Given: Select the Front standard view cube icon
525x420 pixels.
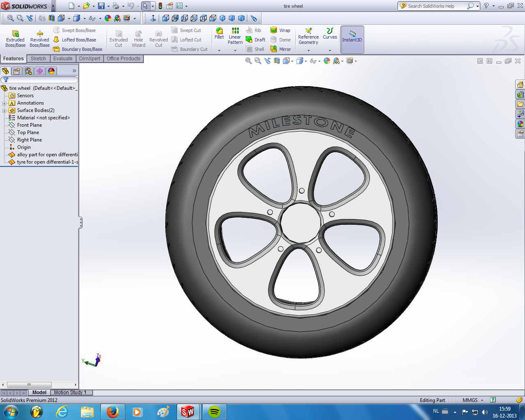Looking at the screenshot, I should point(166,18).
